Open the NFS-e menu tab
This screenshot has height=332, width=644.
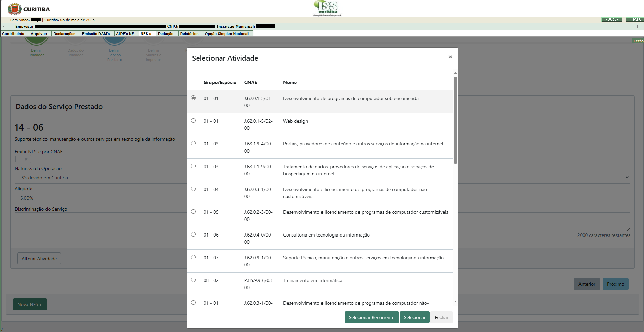[146, 34]
